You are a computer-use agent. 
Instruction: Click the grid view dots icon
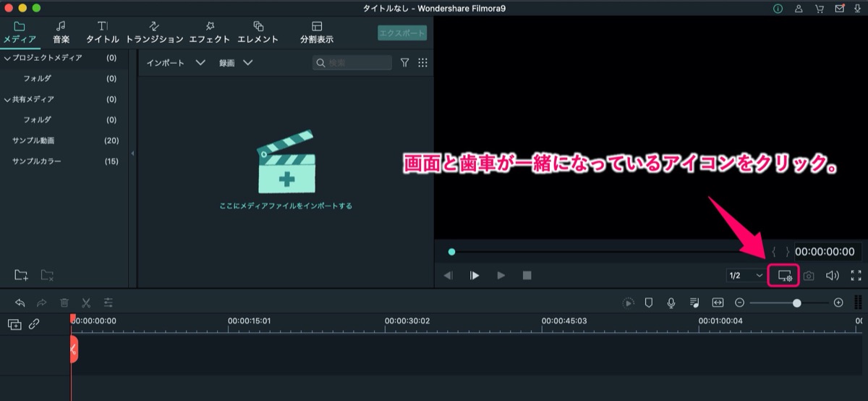coord(423,63)
